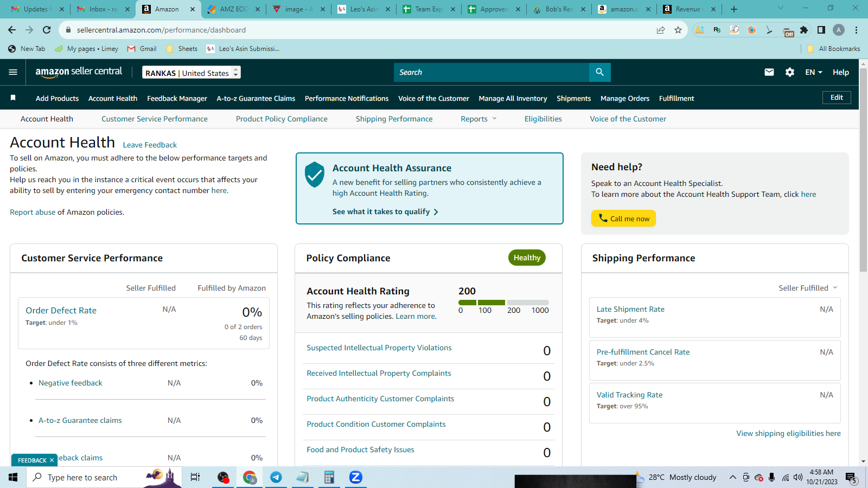Open the Help link in the header
Image resolution: width=868 pixels, height=488 pixels.
[841, 72]
